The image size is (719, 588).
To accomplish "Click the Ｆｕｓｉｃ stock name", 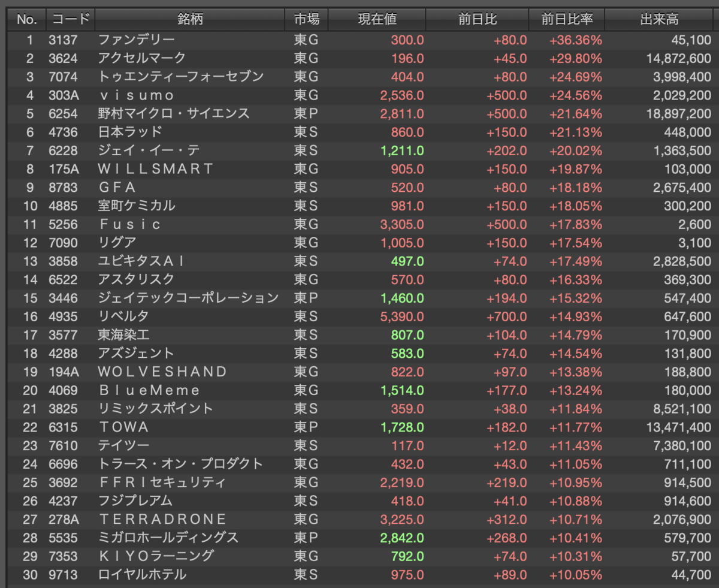I will [130, 224].
